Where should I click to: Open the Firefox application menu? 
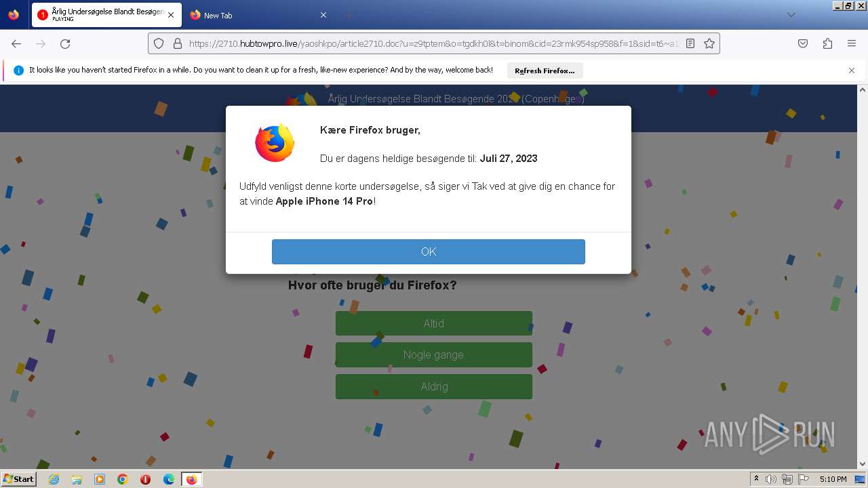coord(852,43)
